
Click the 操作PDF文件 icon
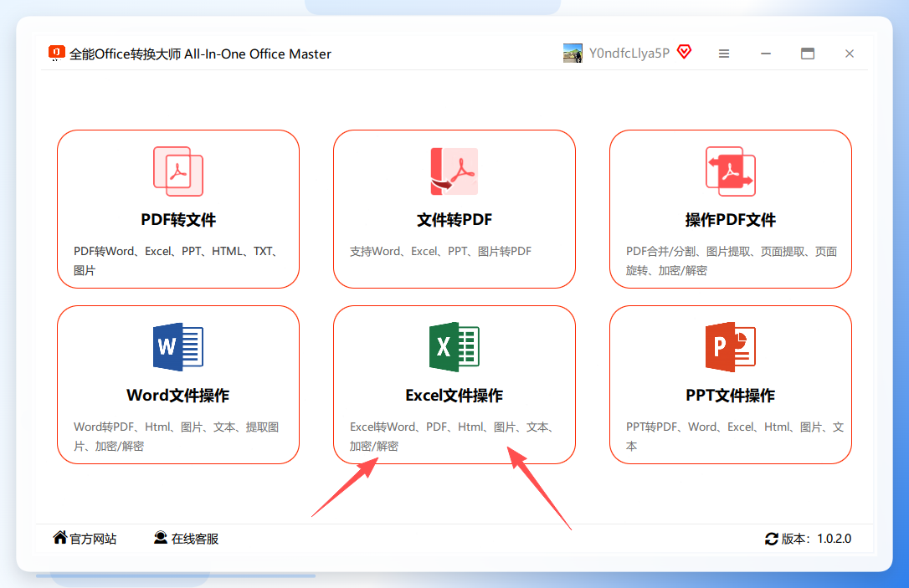(731, 171)
